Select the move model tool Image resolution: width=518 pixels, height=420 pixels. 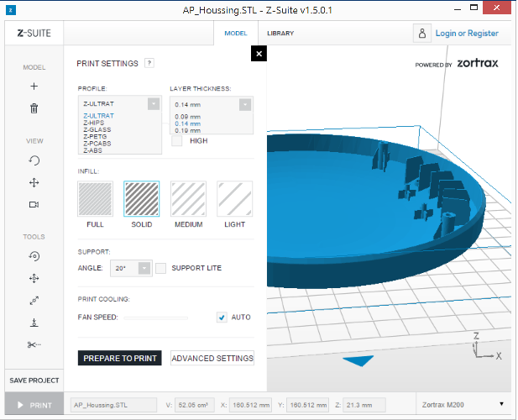(34, 279)
